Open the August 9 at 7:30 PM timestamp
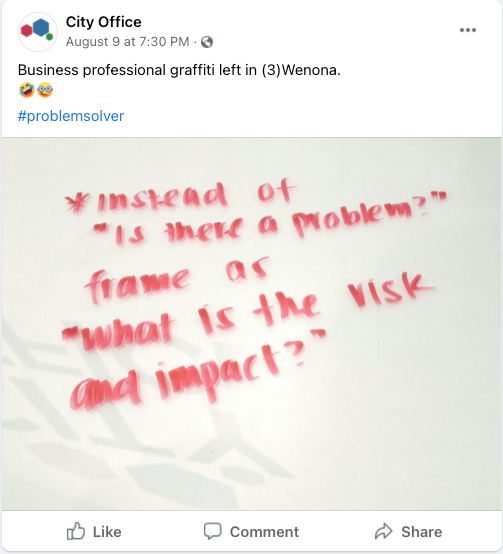Viewport: 503px width, 554px height. (128, 42)
